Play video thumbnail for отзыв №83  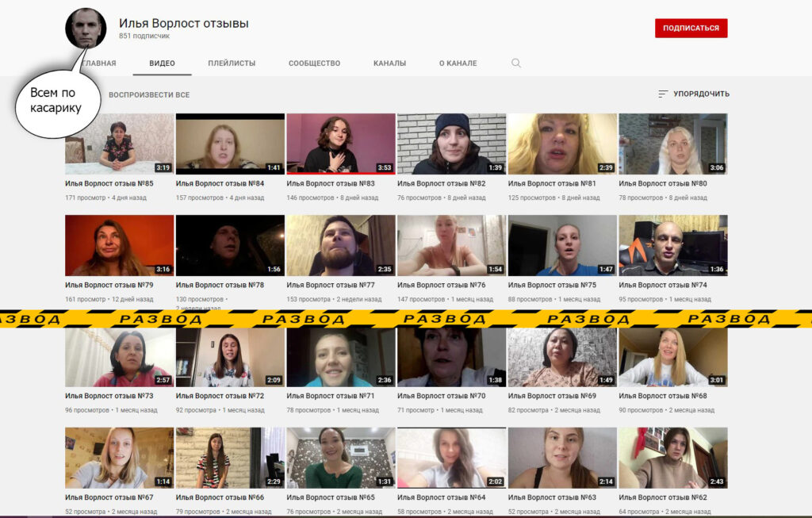340,144
